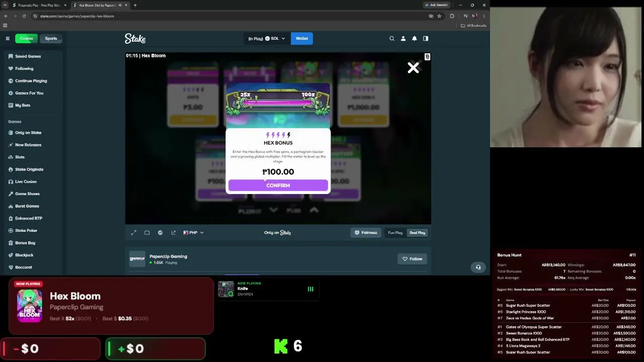Switch to Real Play mode

coord(418,233)
